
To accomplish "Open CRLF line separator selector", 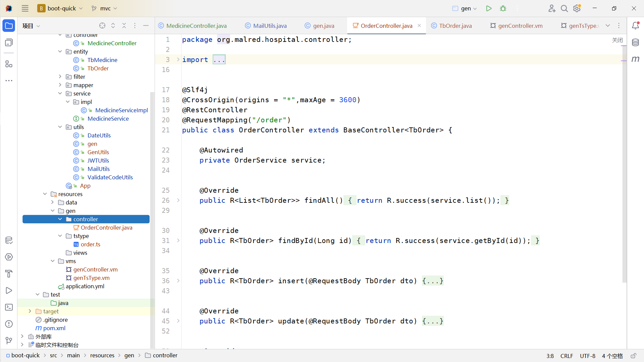I will [567, 356].
